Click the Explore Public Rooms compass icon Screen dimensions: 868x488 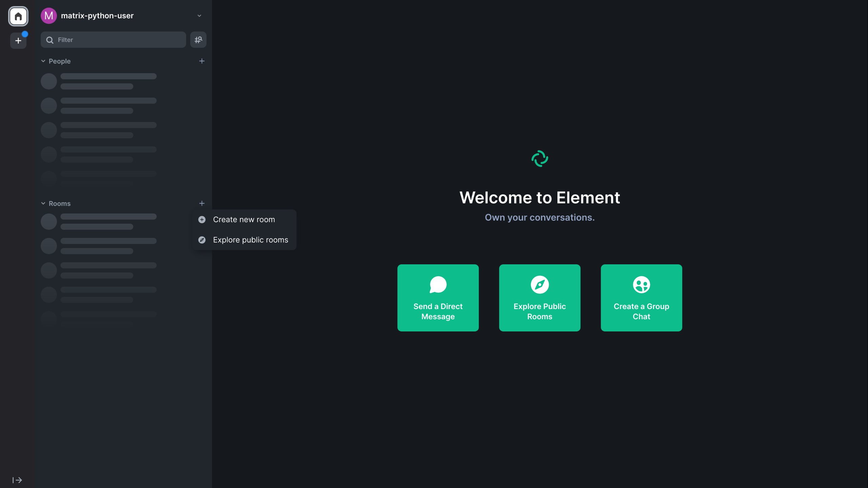click(539, 285)
